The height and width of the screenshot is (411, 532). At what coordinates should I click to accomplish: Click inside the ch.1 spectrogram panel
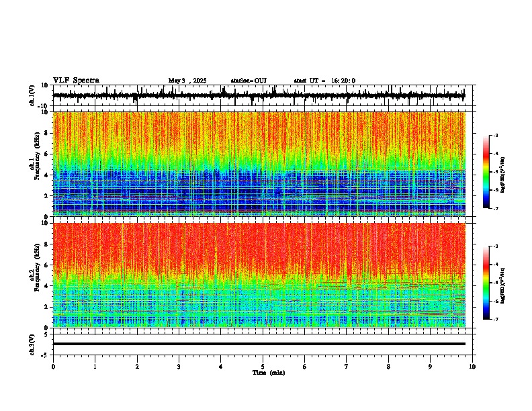coord(259,164)
